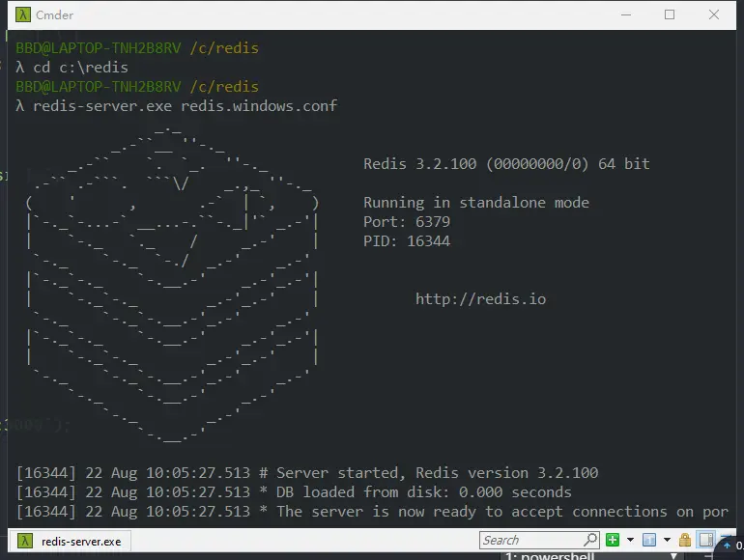
Task: Click 'Running in standalone mode' text
Action: point(476,203)
